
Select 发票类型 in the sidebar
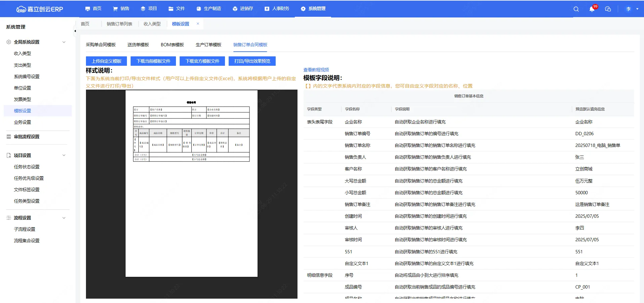tap(22, 99)
